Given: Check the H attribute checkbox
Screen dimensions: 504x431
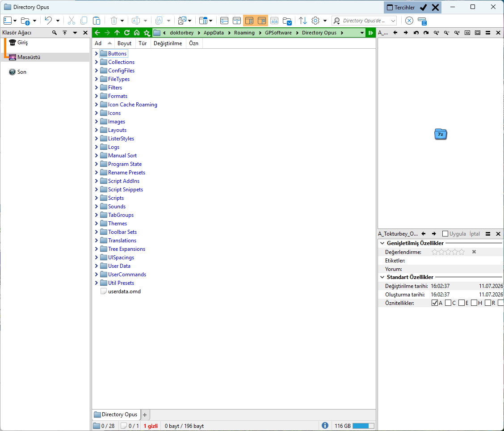Looking at the screenshot, I should tap(474, 303).
